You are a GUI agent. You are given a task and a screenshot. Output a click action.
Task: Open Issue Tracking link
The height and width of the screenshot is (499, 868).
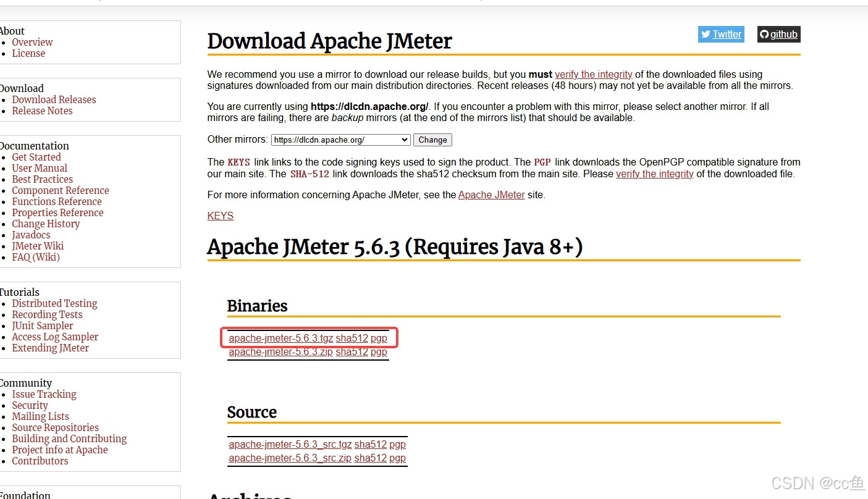(x=44, y=395)
